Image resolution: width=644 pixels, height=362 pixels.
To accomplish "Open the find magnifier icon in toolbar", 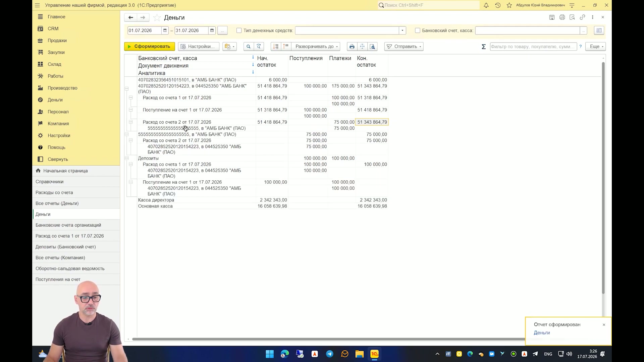I will pyautogui.click(x=248, y=47).
